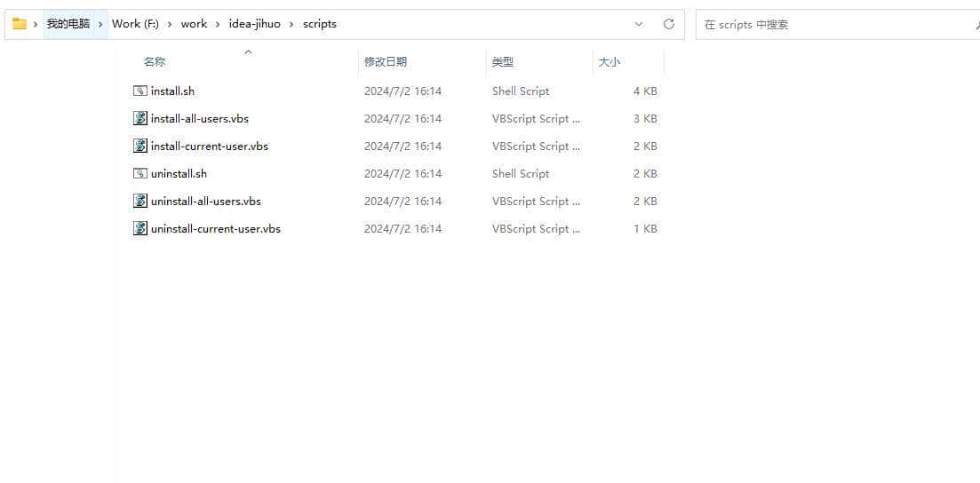Refresh the current folder view
980x483 pixels.
point(669,24)
